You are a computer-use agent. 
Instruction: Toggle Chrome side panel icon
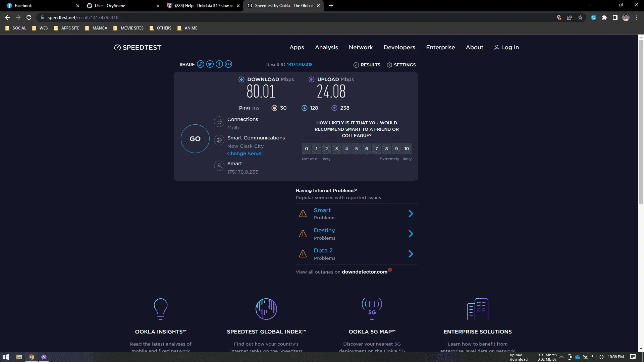coord(615,17)
